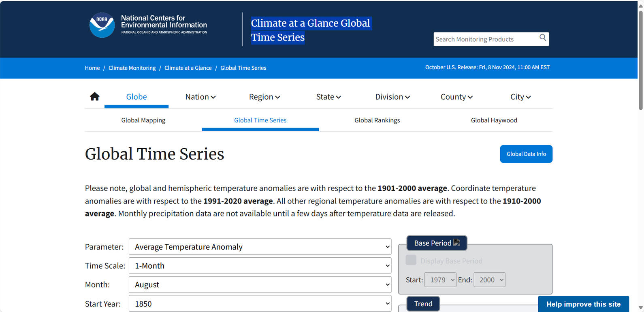
Task: Switch to the Global Mapping tab
Action: [x=143, y=120]
